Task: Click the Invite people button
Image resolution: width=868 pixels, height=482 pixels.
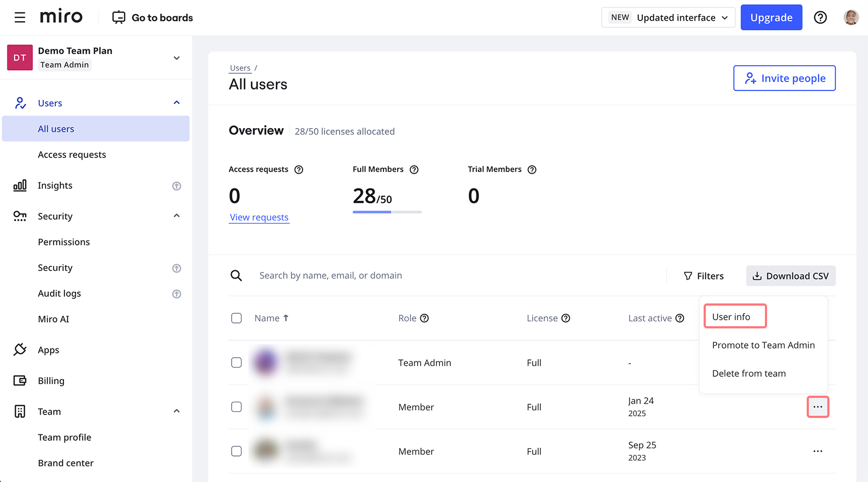Action: click(784, 79)
